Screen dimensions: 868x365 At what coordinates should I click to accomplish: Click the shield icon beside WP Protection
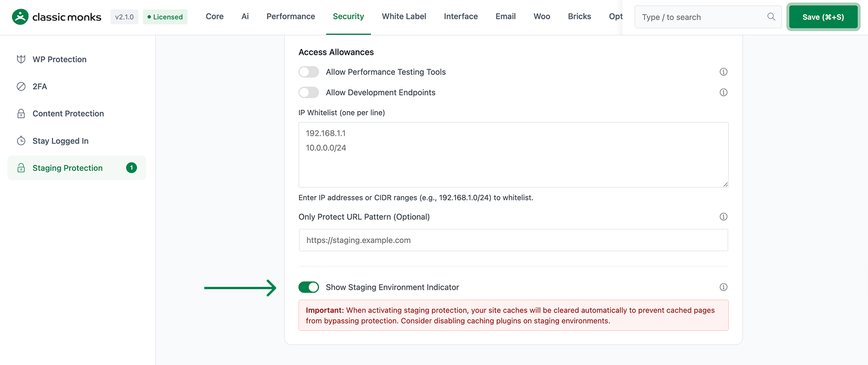pos(21,59)
